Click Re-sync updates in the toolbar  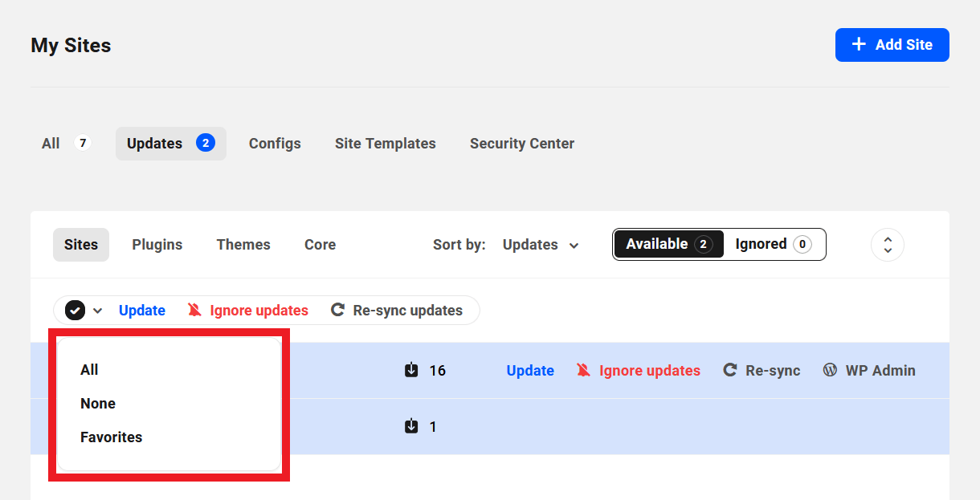pyautogui.click(x=397, y=311)
